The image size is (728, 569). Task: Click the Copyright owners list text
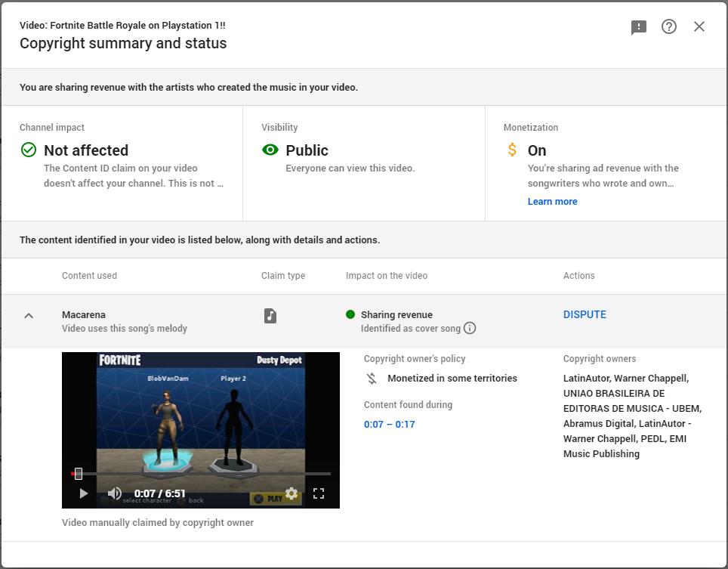coord(632,416)
